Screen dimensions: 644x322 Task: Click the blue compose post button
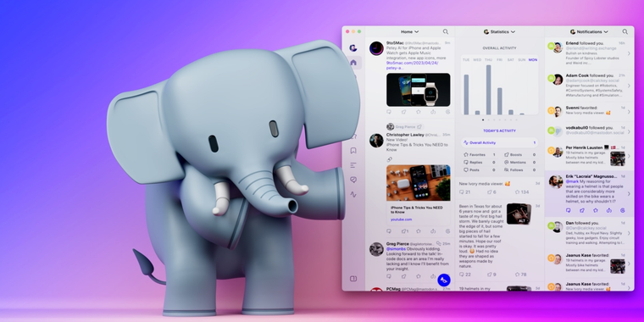pos(444,280)
